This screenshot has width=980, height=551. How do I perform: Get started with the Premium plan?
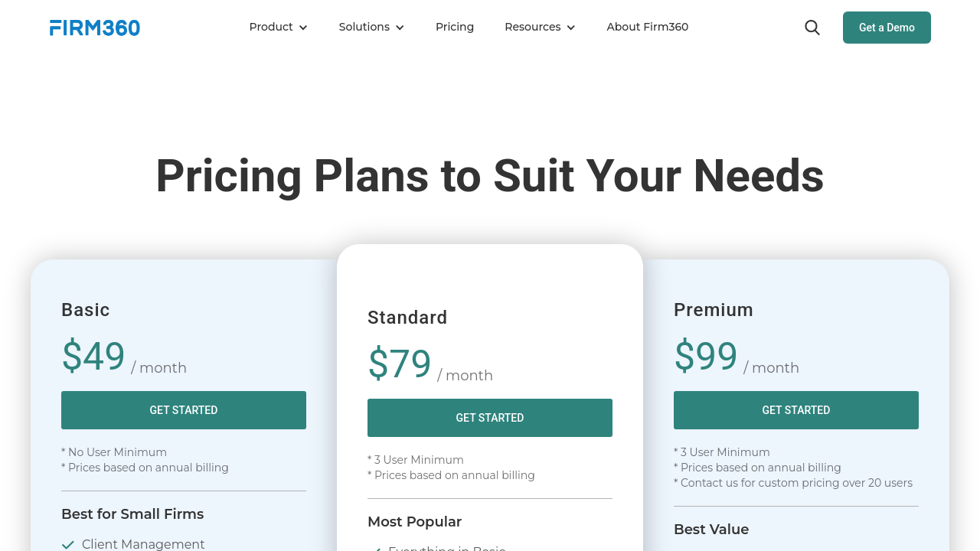tap(796, 410)
